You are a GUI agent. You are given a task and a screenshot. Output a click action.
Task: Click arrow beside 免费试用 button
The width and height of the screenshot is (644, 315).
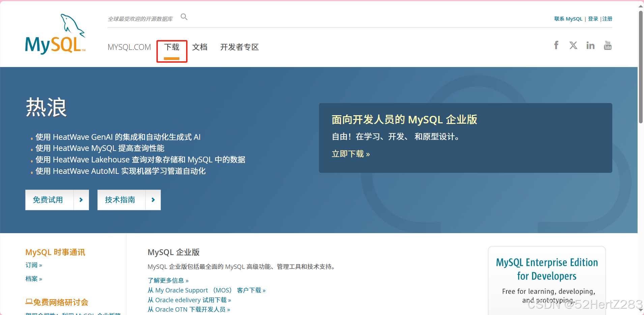coord(81,200)
